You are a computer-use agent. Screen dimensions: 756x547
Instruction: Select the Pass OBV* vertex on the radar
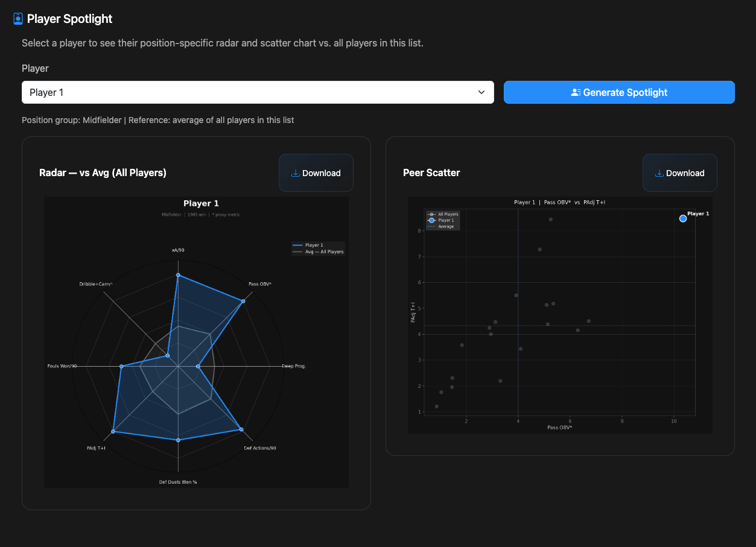click(x=243, y=300)
